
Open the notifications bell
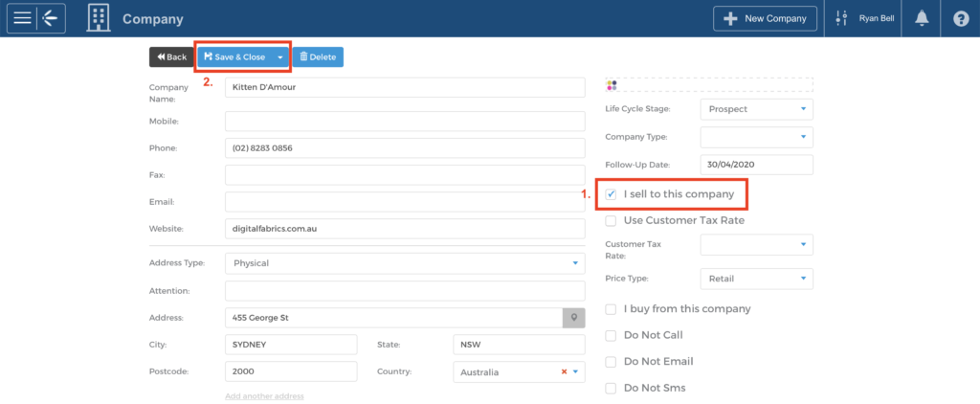click(x=922, y=18)
